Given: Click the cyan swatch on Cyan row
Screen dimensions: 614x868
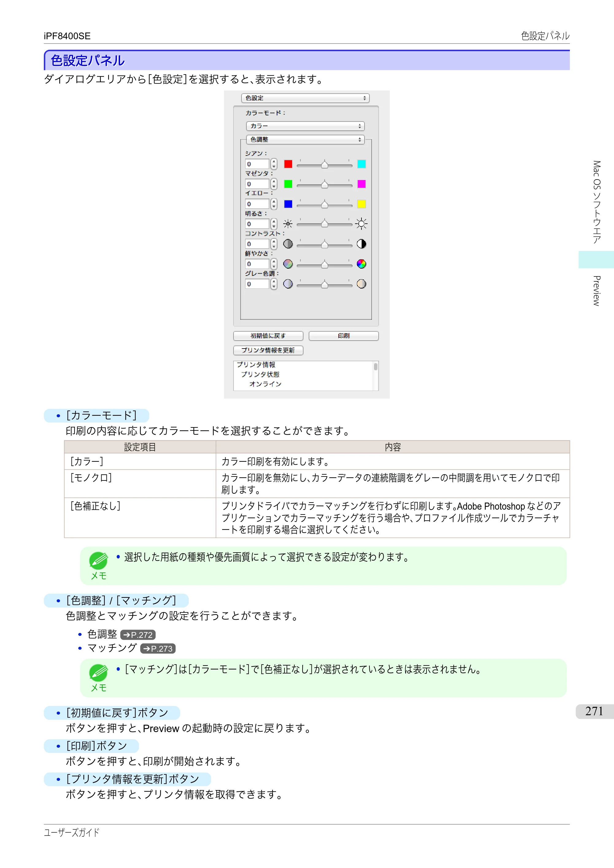Looking at the screenshot, I should coord(361,164).
